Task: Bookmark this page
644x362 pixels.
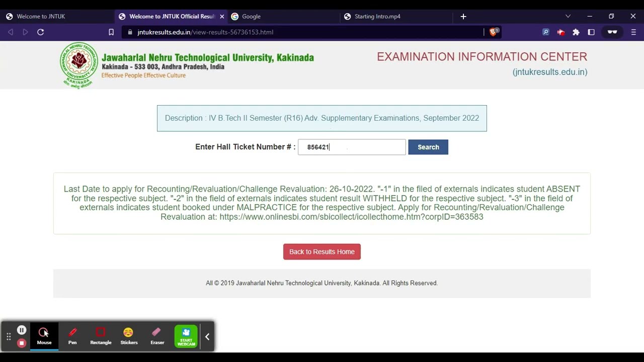Action: tap(111, 32)
